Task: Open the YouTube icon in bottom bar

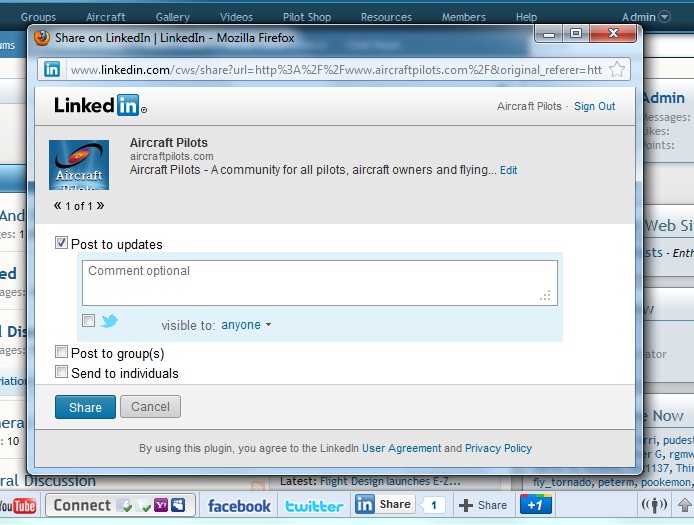Action: 18,506
